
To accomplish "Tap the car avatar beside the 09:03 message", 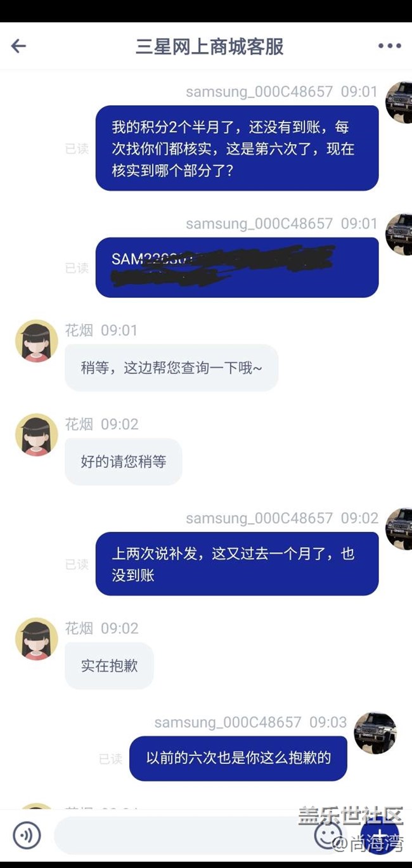I will coord(375,733).
